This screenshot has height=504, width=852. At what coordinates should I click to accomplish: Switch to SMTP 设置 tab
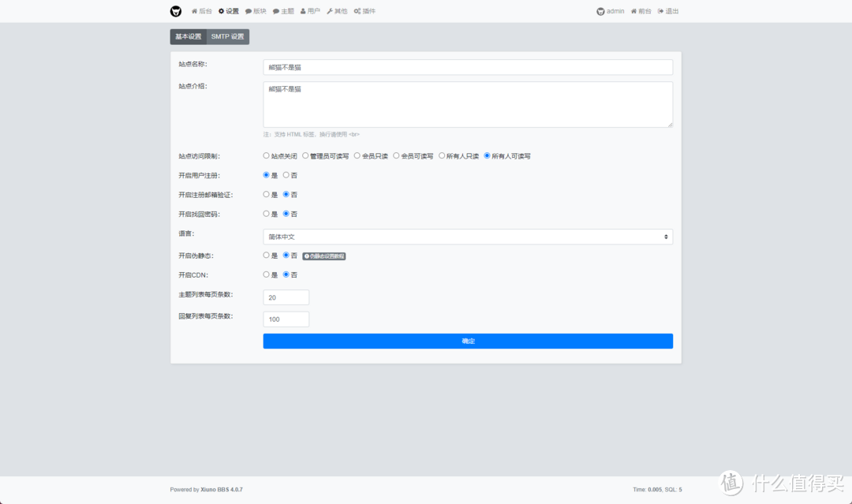pyautogui.click(x=228, y=37)
